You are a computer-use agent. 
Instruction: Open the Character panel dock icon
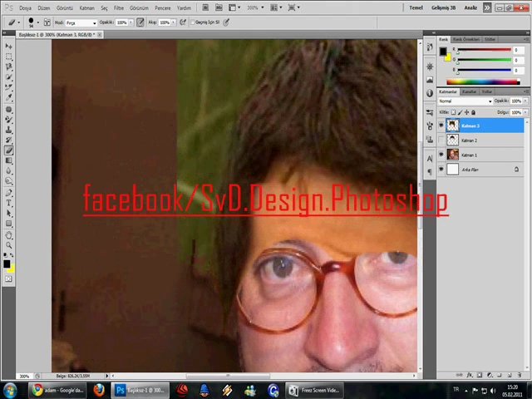pos(430,159)
